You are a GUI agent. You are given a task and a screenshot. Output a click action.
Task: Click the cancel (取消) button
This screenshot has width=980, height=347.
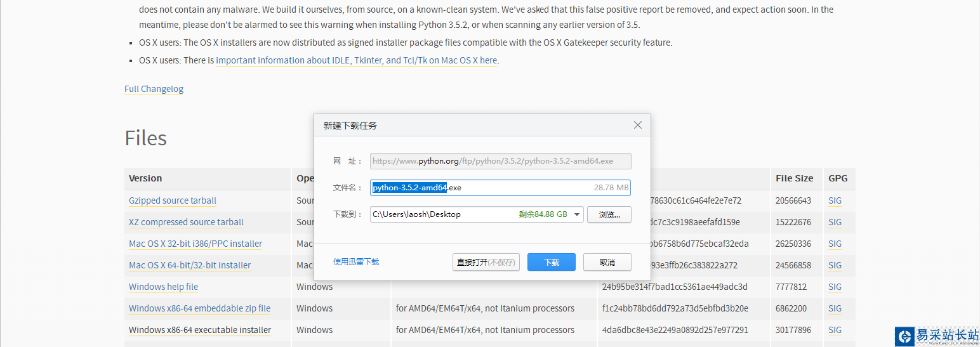[607, 262]
